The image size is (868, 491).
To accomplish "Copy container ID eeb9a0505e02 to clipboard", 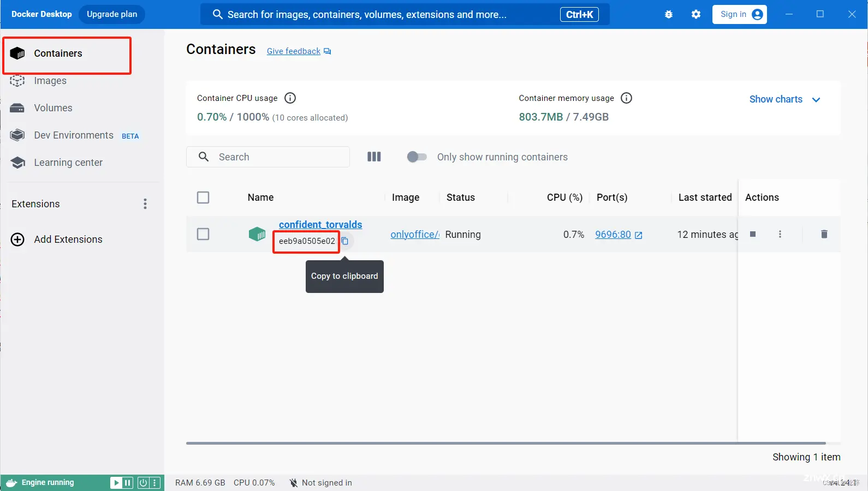I will point(345,241).
